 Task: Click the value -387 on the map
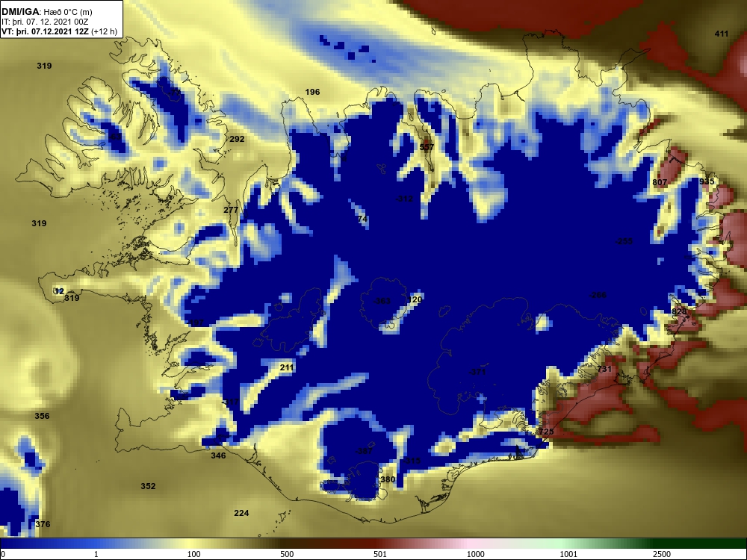(x=365, y=451)
